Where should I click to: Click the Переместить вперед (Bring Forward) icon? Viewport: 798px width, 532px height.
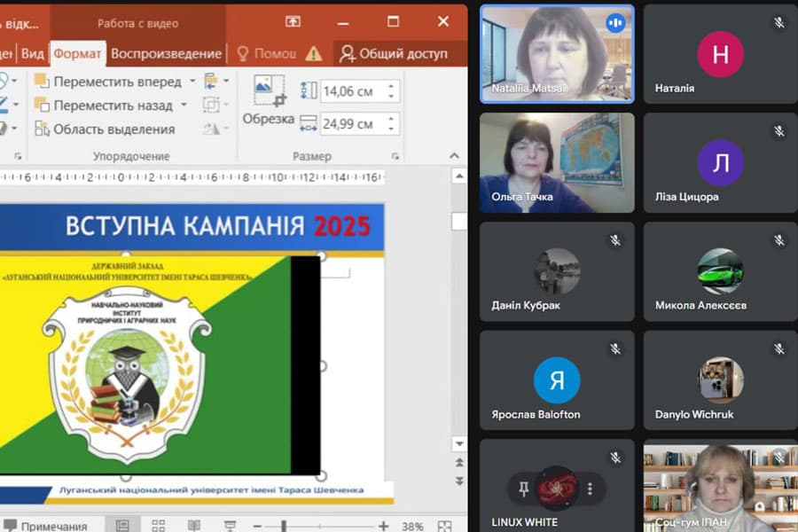coord(41,82)
